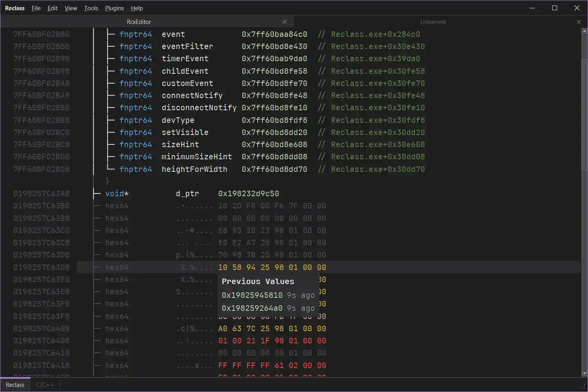Close the Unnamed tab

[x=579, y=22]
